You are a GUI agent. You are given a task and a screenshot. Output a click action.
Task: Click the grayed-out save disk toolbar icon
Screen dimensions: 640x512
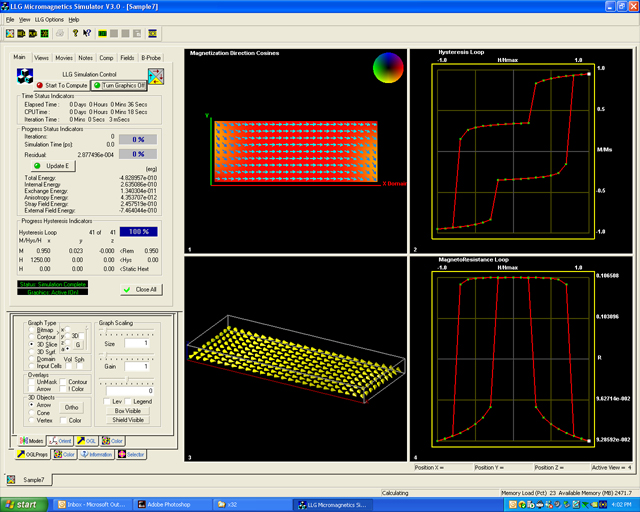(x=137, y=33)
